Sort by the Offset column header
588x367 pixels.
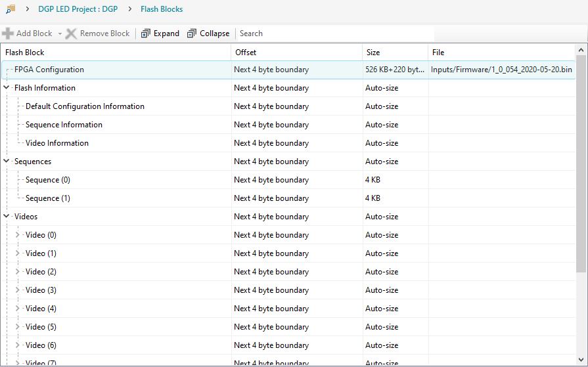coord(296,52)
